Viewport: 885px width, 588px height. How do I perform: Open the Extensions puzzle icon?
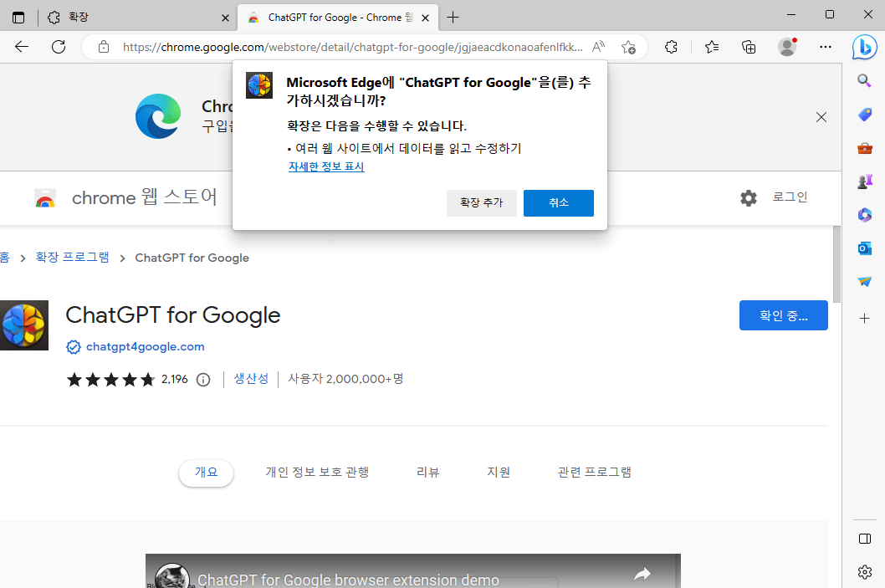tap(671, 47)
